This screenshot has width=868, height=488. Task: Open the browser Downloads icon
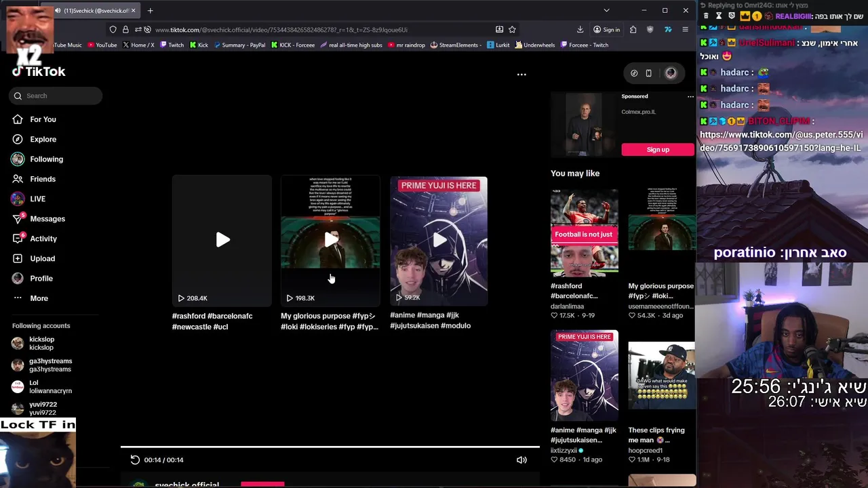(x=580, y=29)
